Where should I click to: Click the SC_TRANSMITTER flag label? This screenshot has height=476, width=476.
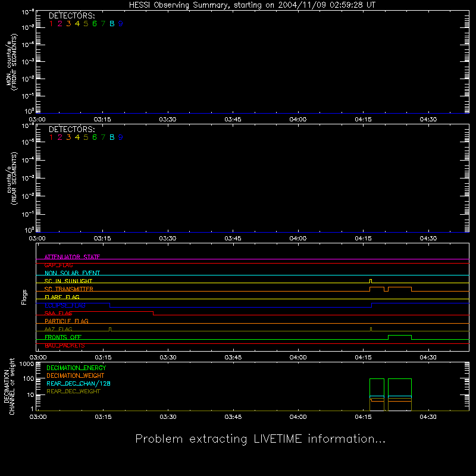tap(69, 289)
